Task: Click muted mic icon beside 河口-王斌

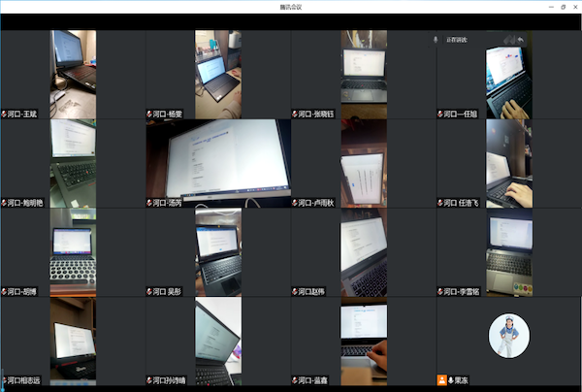Action: [4, 114]
